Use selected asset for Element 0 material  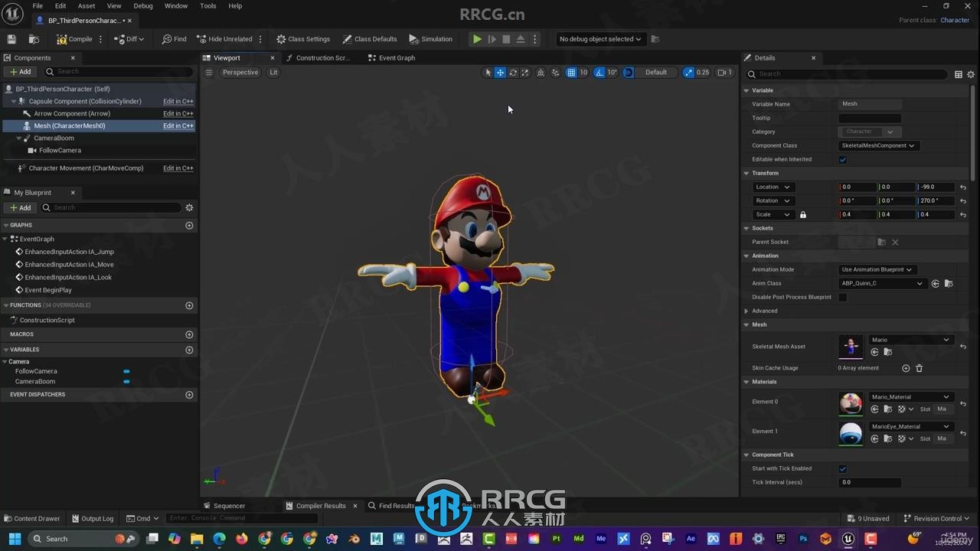874,409
